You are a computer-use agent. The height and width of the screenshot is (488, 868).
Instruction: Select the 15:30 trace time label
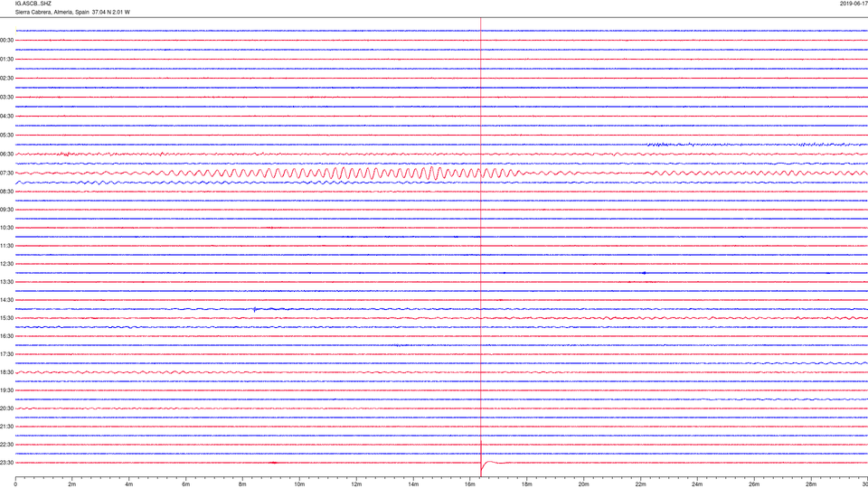pos(6,318)
